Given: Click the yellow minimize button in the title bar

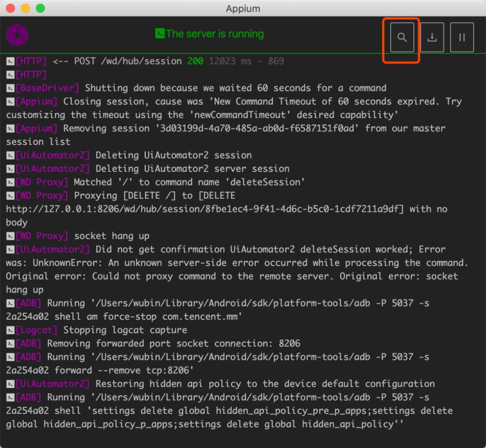Looking at the screenshot, I should [x=26, y=8].
